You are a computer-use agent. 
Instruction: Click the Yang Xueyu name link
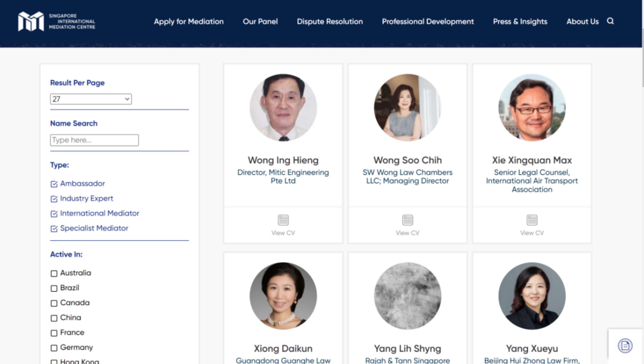coord(532,349)
